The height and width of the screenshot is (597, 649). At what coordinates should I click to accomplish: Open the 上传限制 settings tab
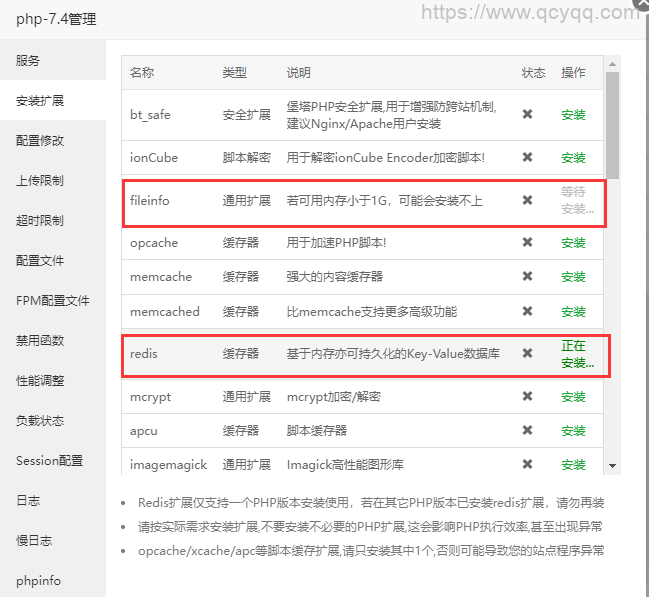click(40, 180)
